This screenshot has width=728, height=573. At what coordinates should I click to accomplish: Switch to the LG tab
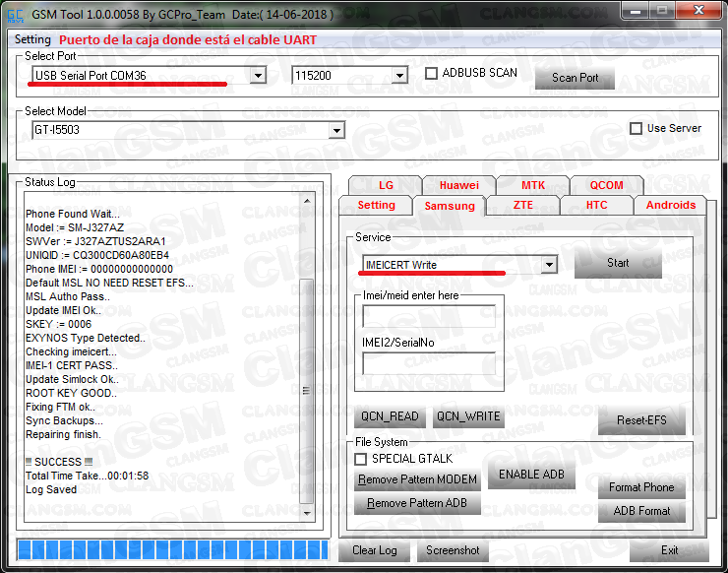tap(386, 185)
